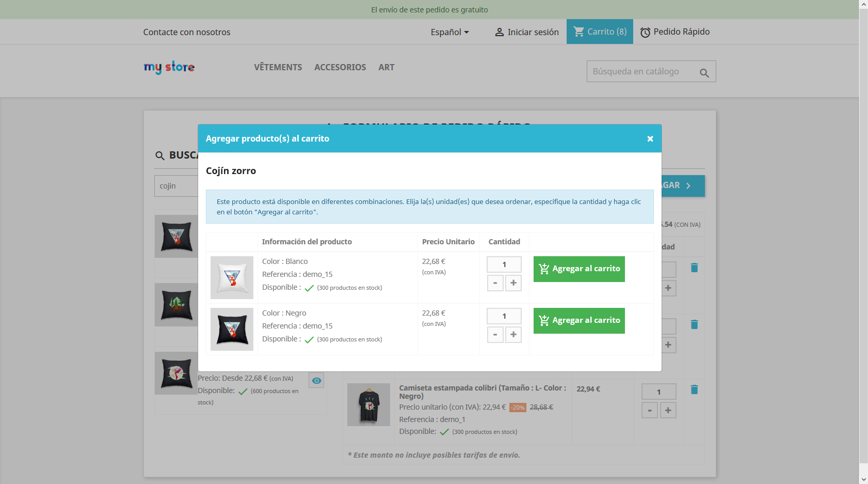Delete the Camiseta estampada colibri cart row
Screen dimensions: 868x484
694,389
